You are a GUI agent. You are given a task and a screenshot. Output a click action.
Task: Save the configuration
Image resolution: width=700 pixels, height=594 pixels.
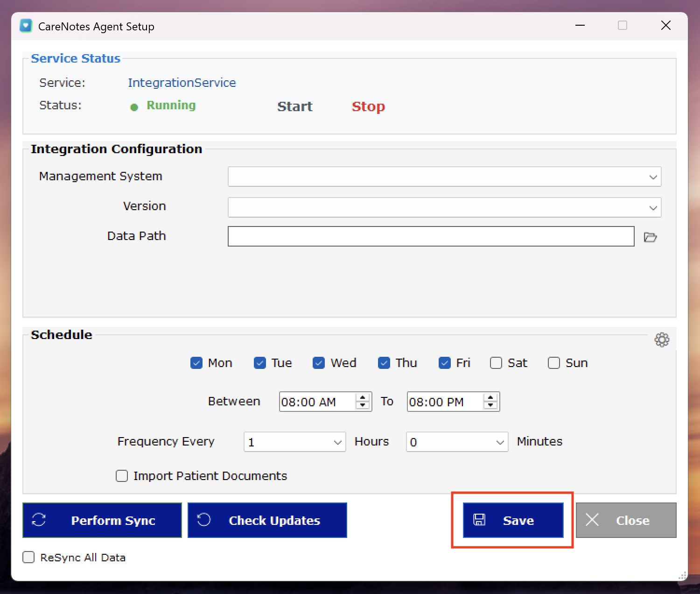(x=513, y=520)
